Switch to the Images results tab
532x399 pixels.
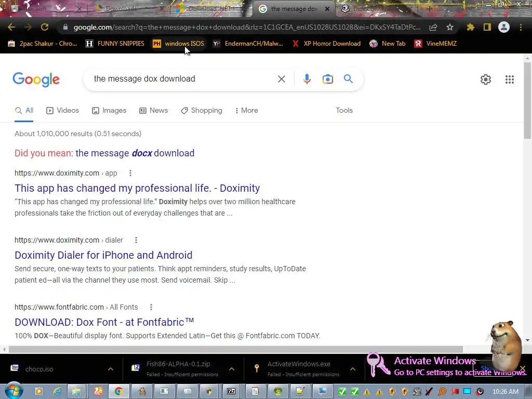[x=109, y=111]
